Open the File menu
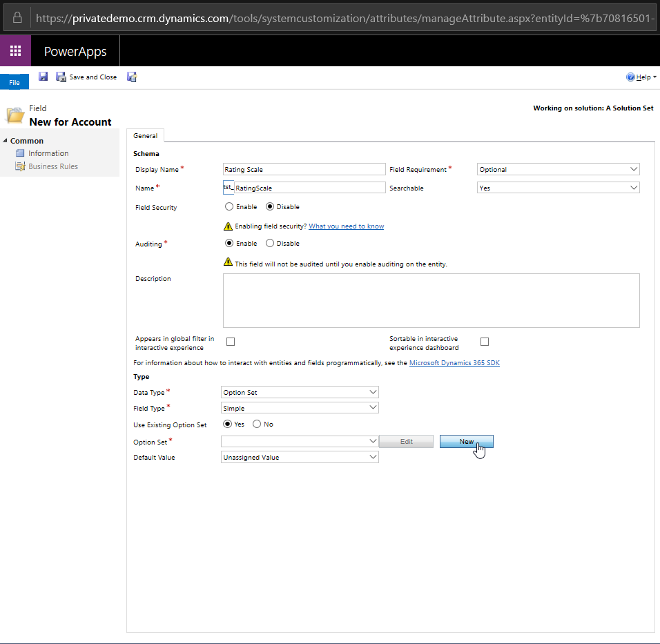Image resolution: width=660 pixels, height=644 pixels. (x=14, y=82)
